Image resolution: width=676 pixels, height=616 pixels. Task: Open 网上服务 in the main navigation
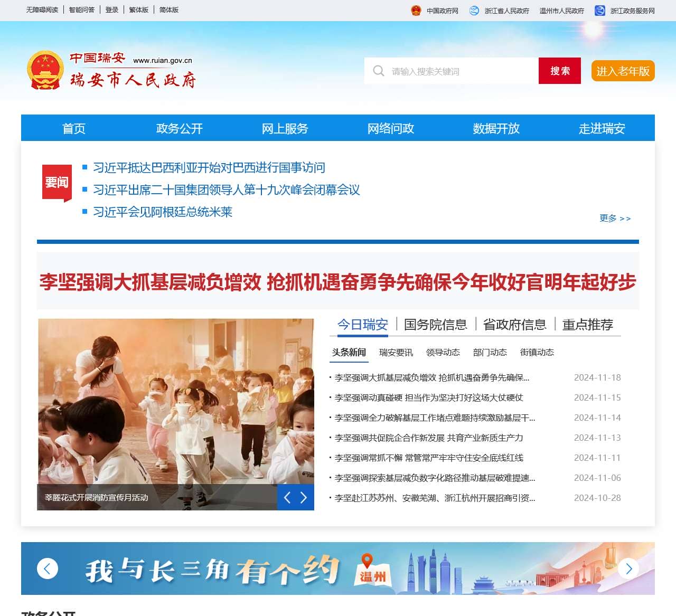(x=285, y=128)
